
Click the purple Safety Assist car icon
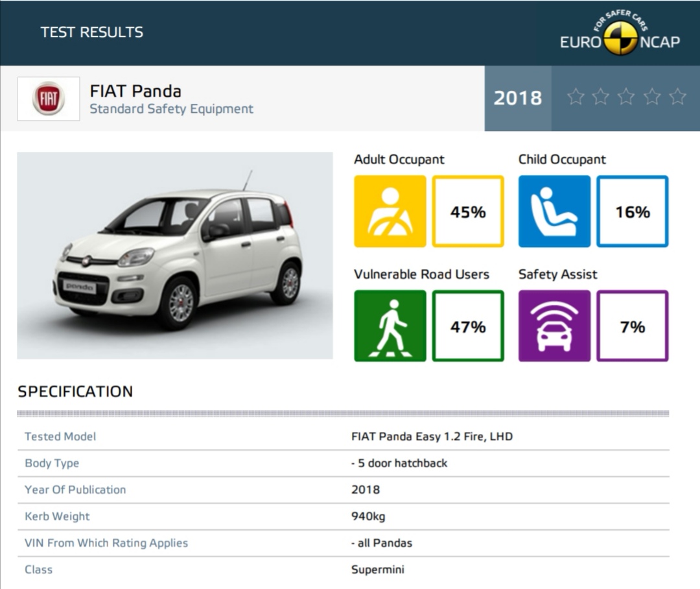(554, 326)
